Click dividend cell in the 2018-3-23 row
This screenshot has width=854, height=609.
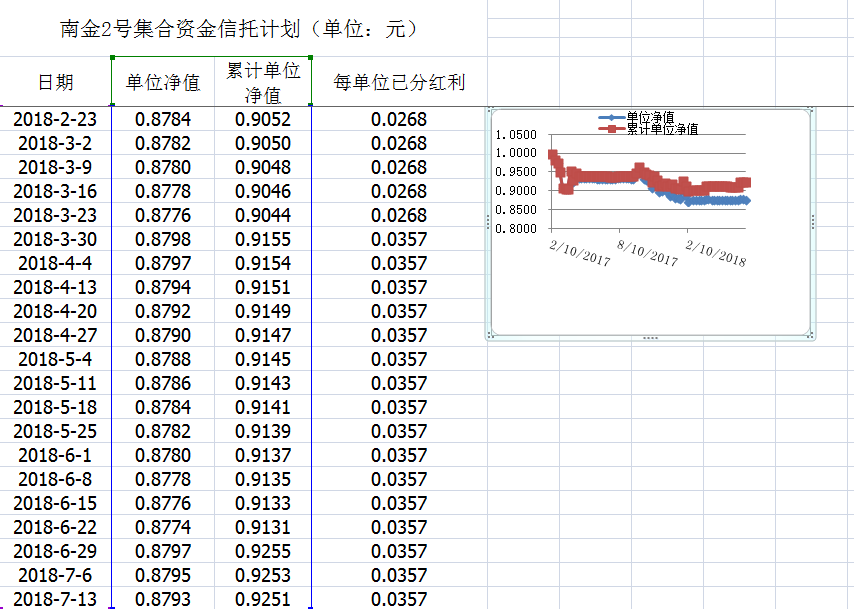pos(398,216)
